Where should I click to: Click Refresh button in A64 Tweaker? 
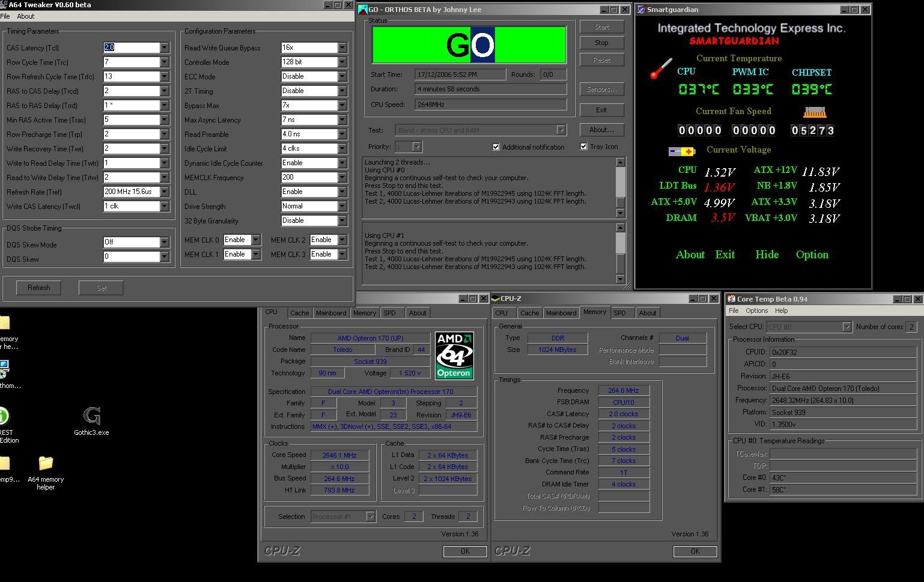click(x=38, y=288)
